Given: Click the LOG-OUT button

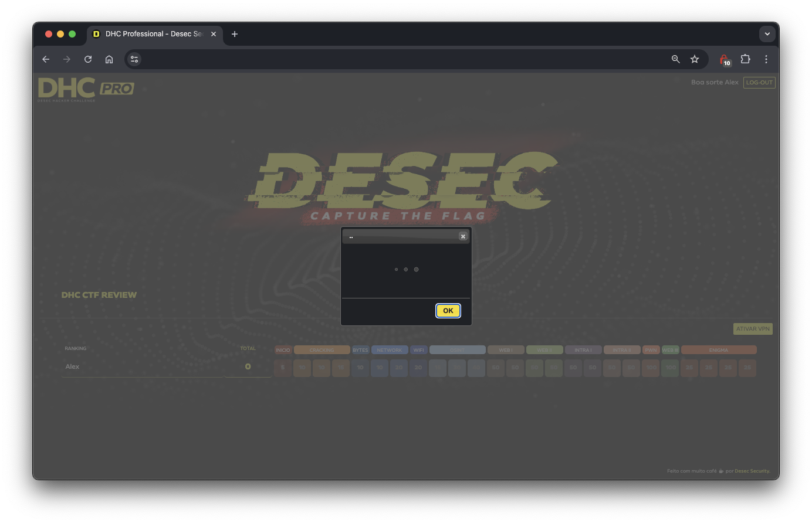Looking at the screenshot, I should [x=759, y=83].
